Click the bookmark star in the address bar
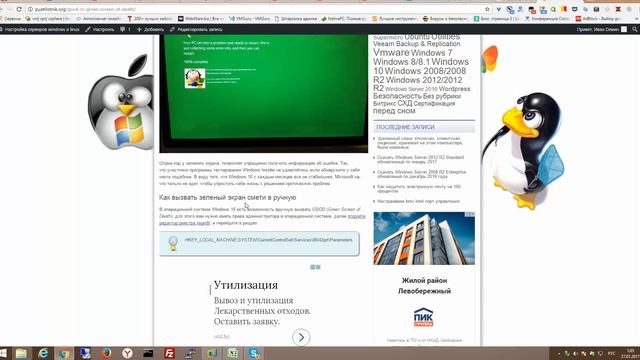The height and width of the screenshot is (360, 640). coord(487,9)
